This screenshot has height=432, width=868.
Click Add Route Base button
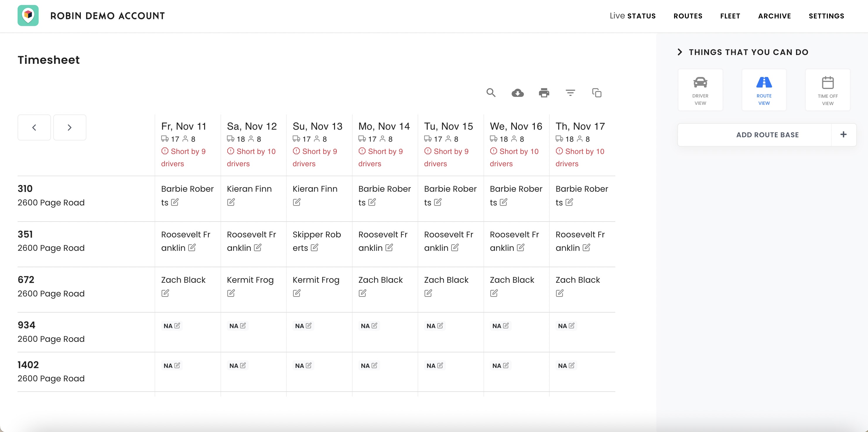coord(767,135)
